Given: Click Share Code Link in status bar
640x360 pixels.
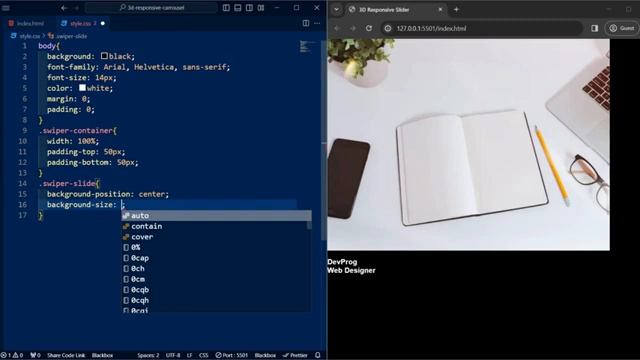Looking at the screenshot, I should coord(66,355).
